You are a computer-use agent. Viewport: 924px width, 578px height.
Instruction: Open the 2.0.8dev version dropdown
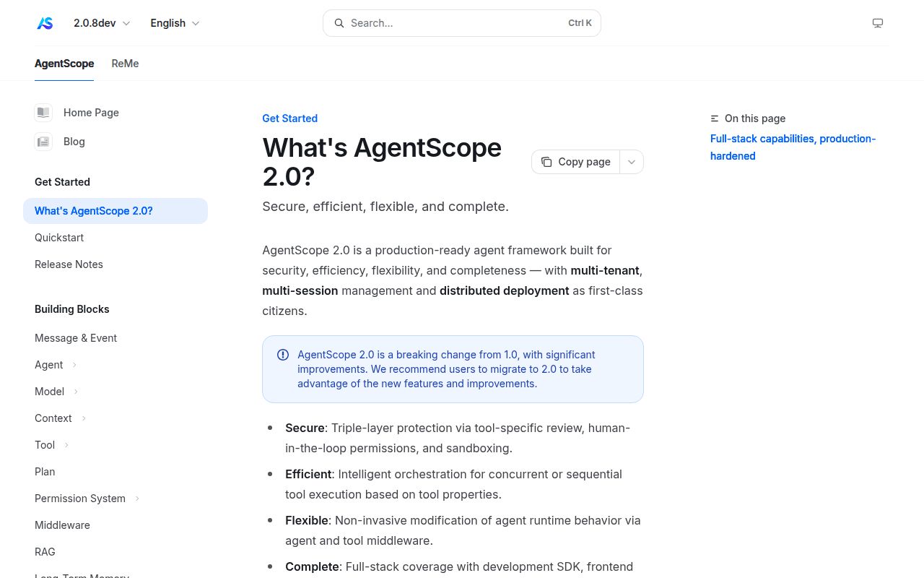[x=102, y=23]
